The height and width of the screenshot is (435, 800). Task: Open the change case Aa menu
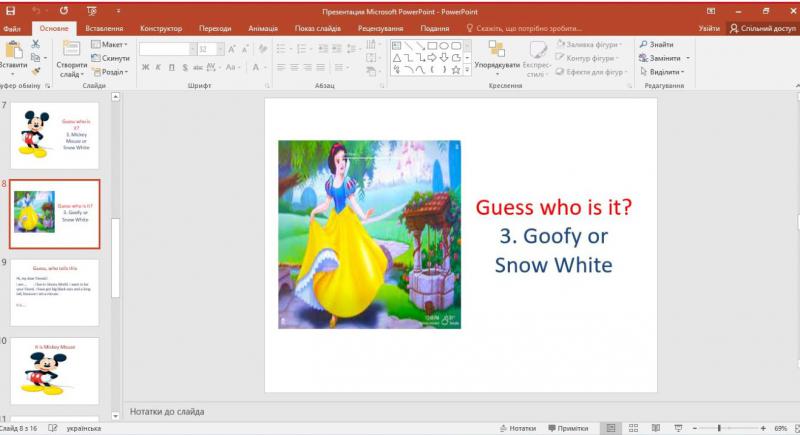click(232, 67)
